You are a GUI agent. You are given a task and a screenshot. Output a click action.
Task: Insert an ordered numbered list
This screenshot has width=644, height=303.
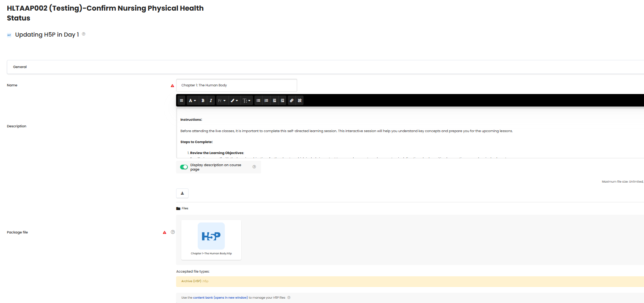click(x=267, y=101)
